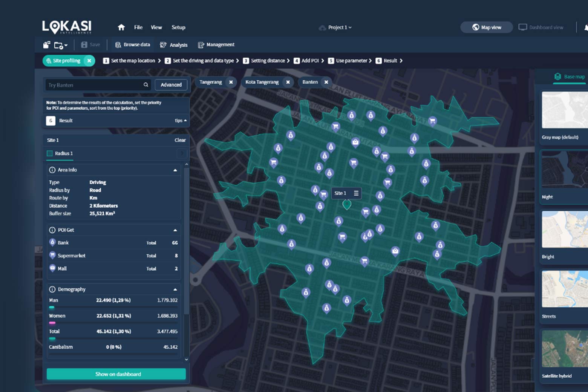The height and width of the screenshot is (392, 588).
Task: Click the POI Get info icon
Action: pos(52,230)
